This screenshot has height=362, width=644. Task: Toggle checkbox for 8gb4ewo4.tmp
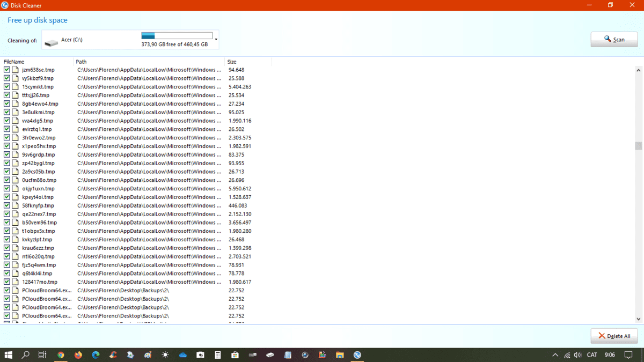pos(7,104)
